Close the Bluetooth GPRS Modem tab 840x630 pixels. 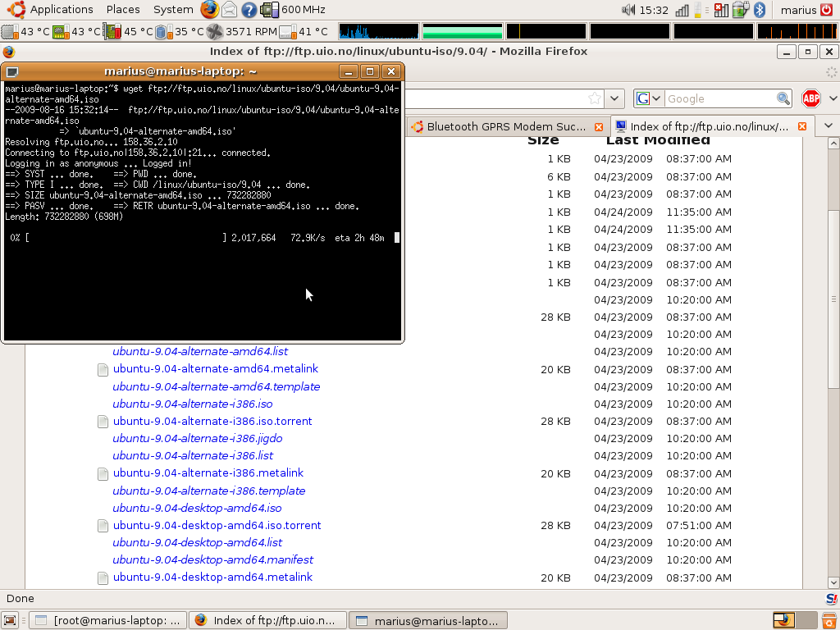[x=598, y=127]
